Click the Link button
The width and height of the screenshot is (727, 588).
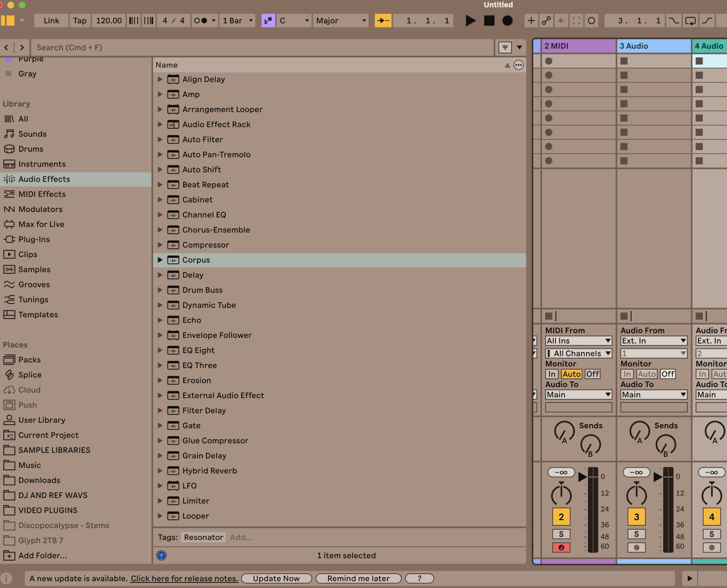[51, 21]
